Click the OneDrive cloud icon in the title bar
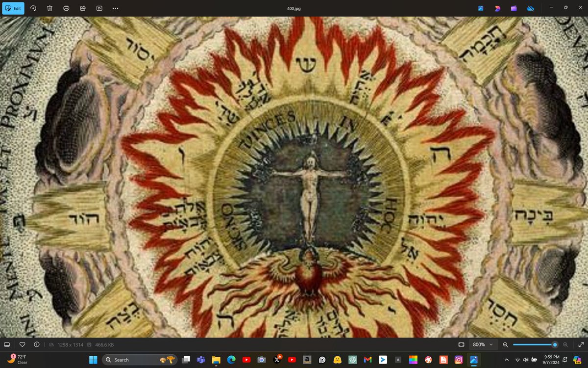The height and width of the screenshot is (368, 588). 530,8
